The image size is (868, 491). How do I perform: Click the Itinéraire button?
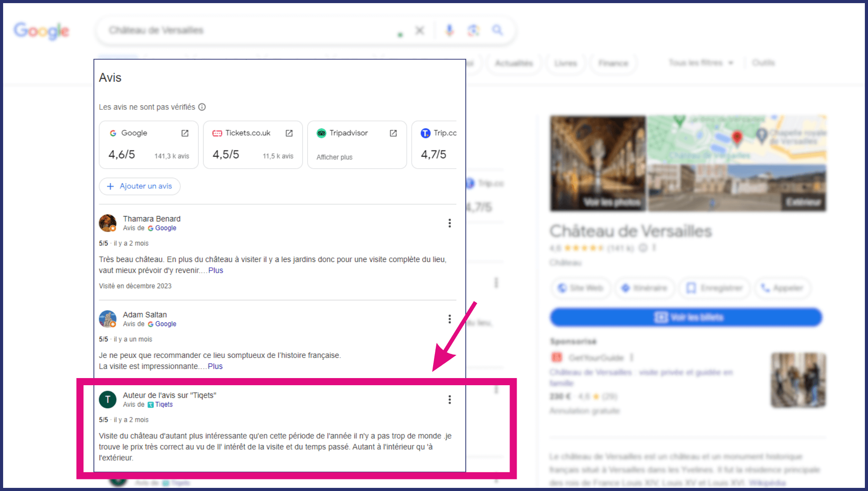pos(645,288)
